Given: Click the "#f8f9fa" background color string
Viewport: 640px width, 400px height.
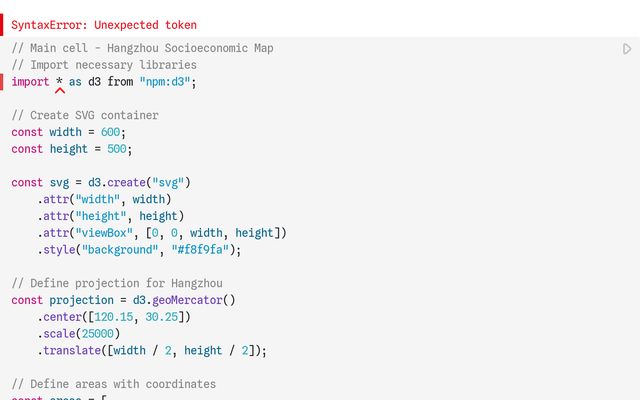Looking at the screenshot, I should click(200, 250).
